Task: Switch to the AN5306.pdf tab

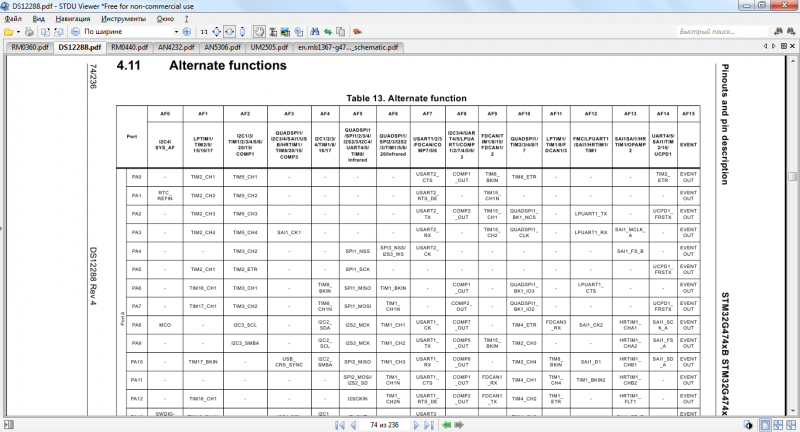Action: click(x=222, y=47)
